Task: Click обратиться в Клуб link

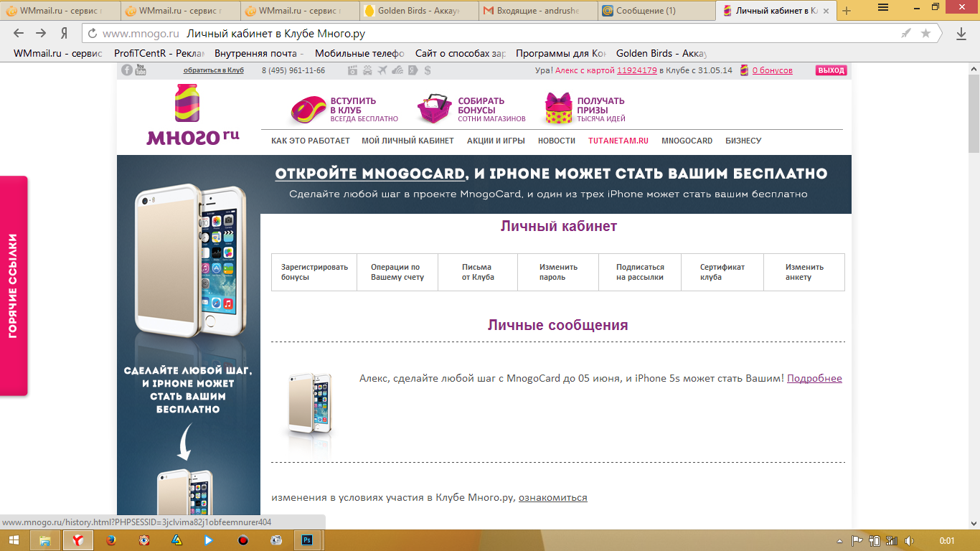Action: pos(214,70)
